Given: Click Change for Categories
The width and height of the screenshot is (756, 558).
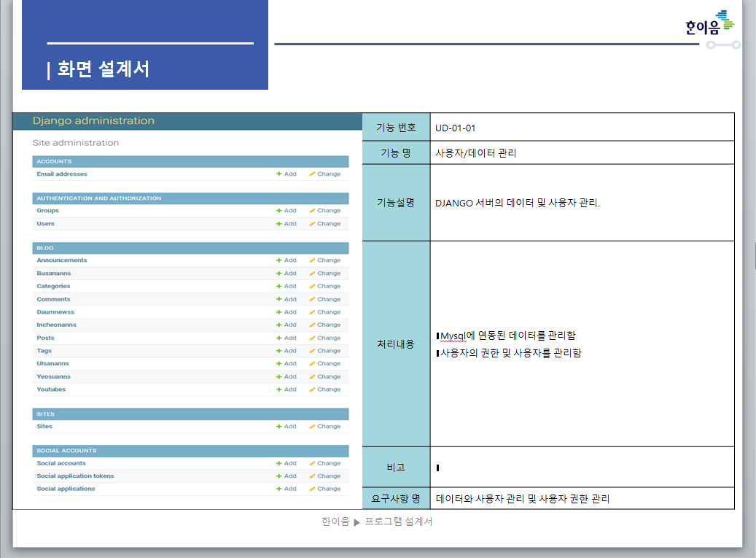Looking at the screenshot, I should (325, 287).
